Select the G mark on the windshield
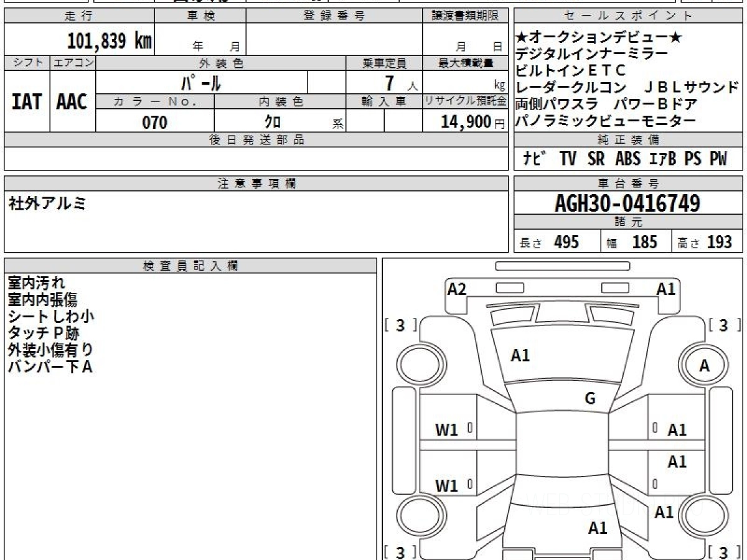Image resolution: width=747 pixels, height=560 pixels. coord(590,399)
